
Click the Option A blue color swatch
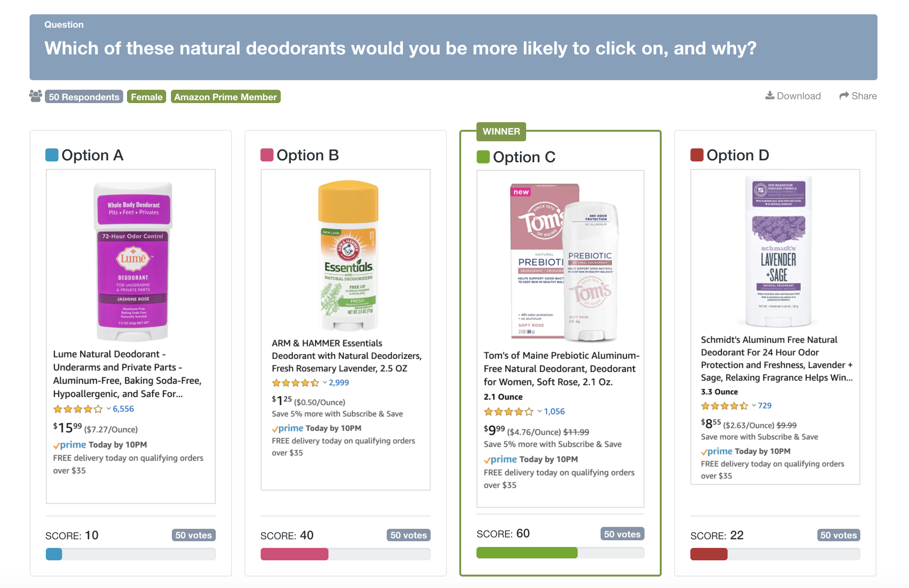pyautogui.click(x=52, y=155)
